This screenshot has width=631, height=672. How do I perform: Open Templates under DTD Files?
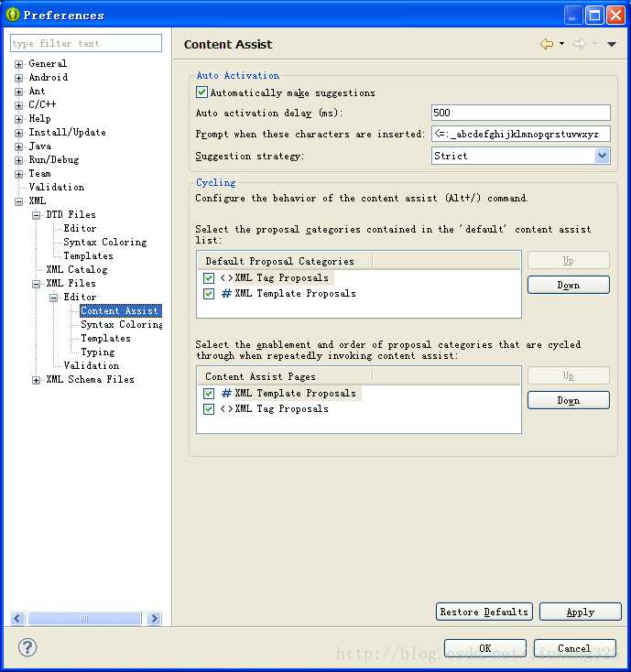[88, 255]
